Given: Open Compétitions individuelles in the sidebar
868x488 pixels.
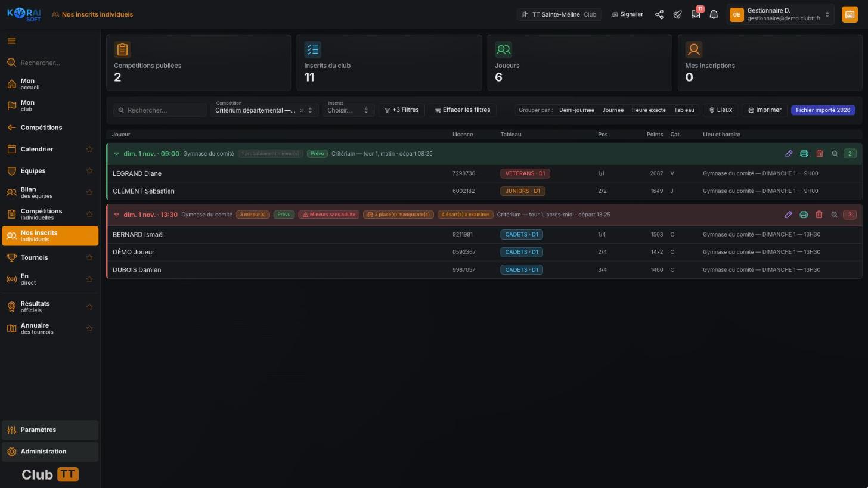Looking at the screenshot, I should pos(50,215).
